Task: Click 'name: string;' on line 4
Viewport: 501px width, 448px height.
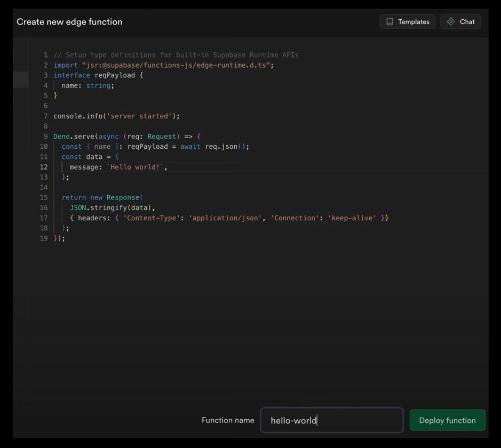Action: (88, 85)
